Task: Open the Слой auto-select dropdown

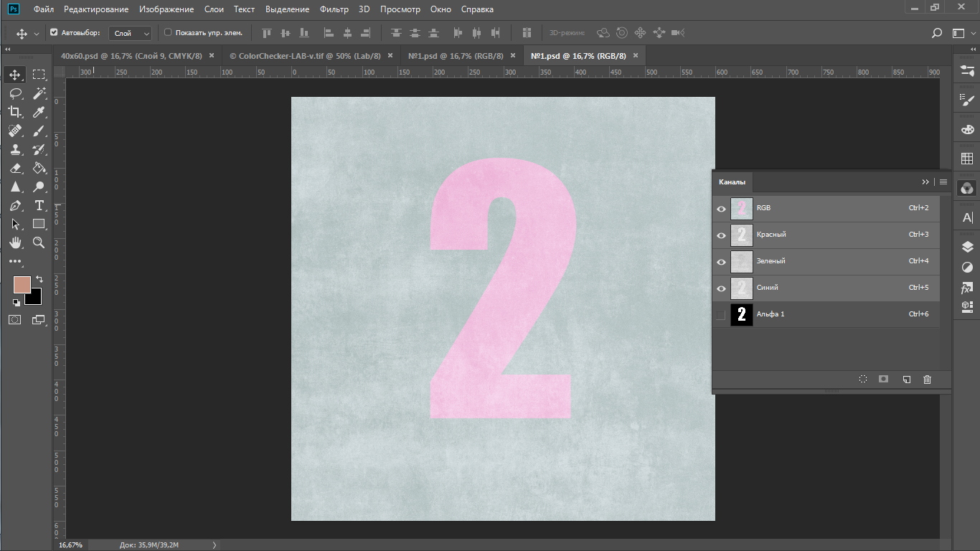Action: (131, 33)
